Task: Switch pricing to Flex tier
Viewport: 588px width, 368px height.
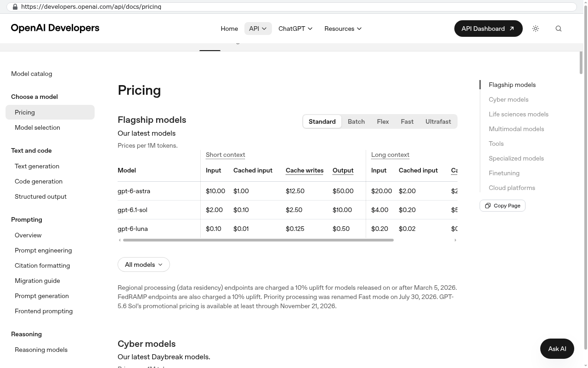Action: point(383,121)
